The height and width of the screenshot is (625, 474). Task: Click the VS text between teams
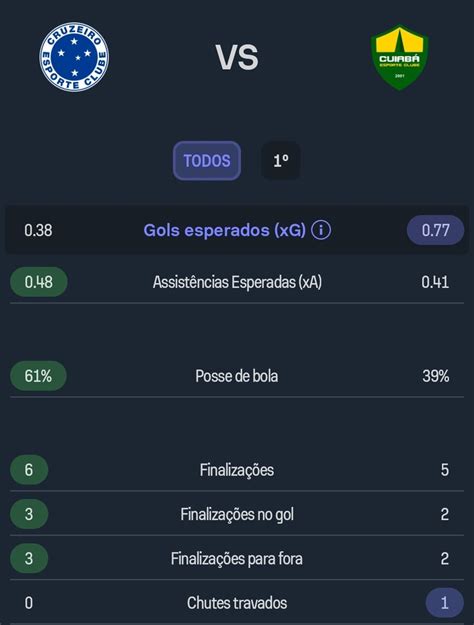pos(237,57)
